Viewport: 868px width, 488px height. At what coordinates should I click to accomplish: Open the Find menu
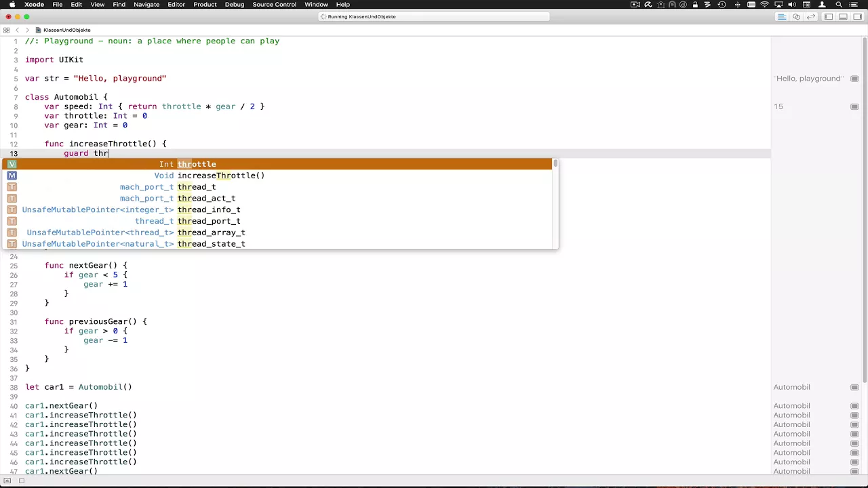119,5
